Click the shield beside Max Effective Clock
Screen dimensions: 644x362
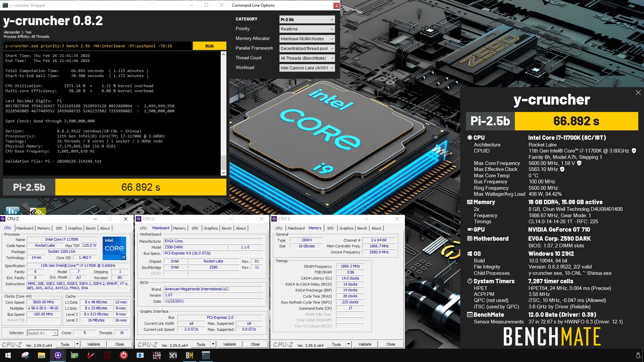click(562, 169)
